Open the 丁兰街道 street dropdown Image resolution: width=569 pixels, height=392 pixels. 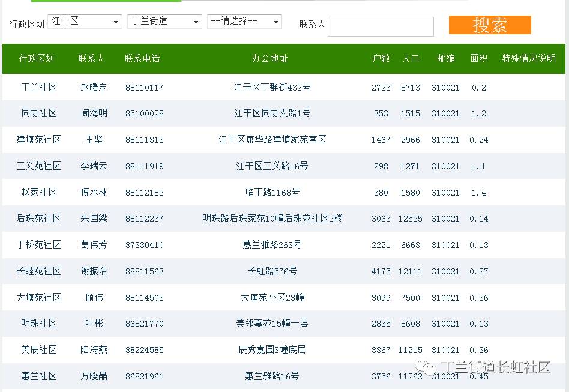(x=164, y=22)
